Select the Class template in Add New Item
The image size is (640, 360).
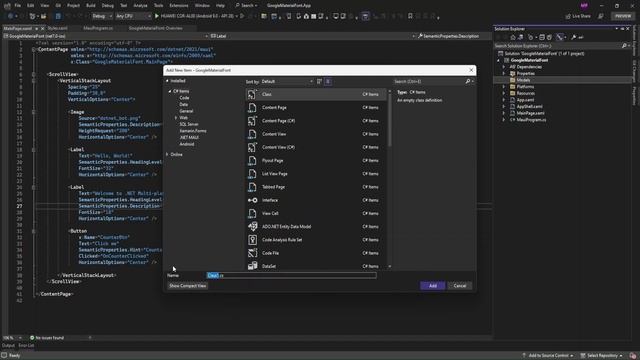pyautogui.click(x=316, y=94)
